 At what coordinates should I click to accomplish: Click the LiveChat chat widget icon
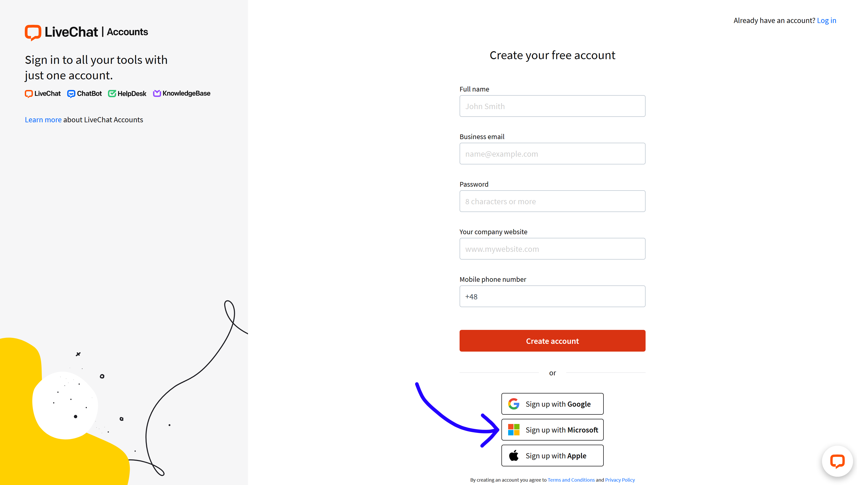pyautogui.click(x=838, y=461)
